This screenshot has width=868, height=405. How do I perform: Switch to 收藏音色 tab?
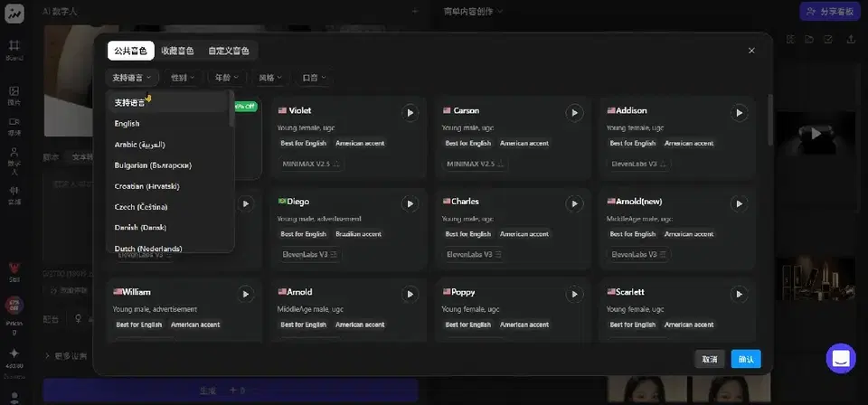(178, 51)
